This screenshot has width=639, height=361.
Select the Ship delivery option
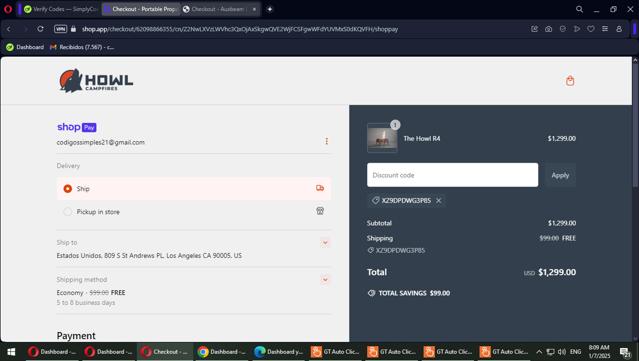(x=194, y=189)
